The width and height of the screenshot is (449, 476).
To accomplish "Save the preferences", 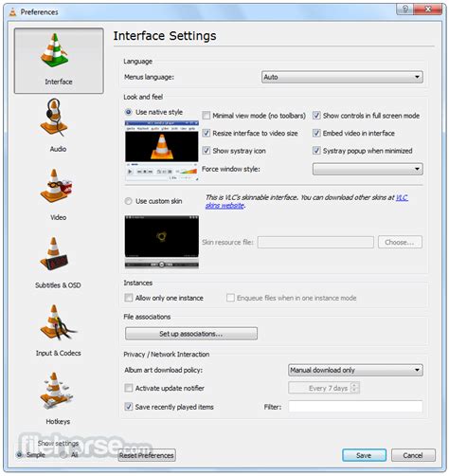I will point(364,455).
